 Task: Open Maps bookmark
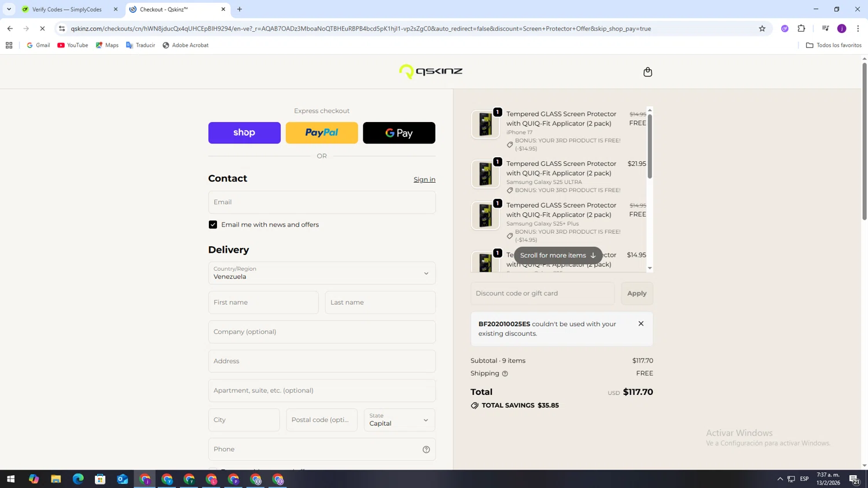click(x=107, y=45)
